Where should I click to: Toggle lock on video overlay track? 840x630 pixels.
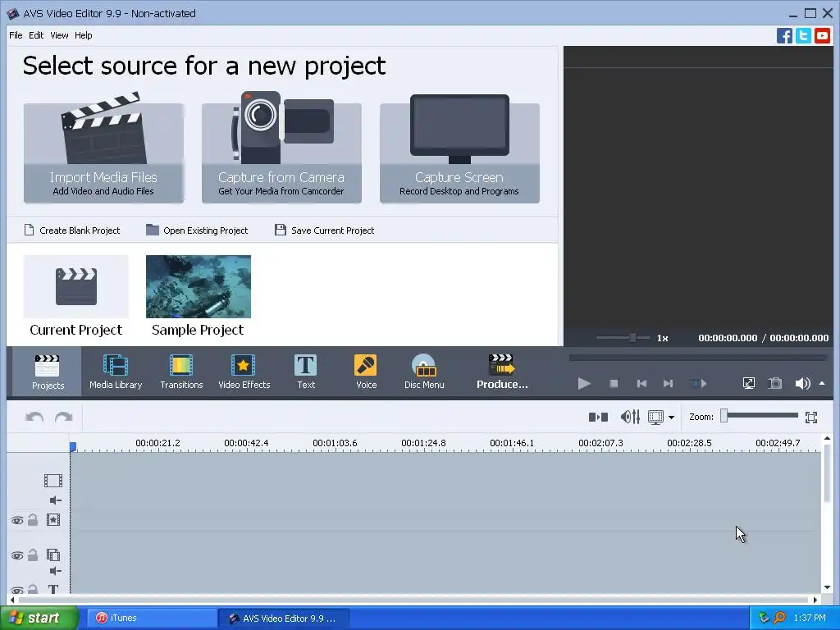click(33, 555)
